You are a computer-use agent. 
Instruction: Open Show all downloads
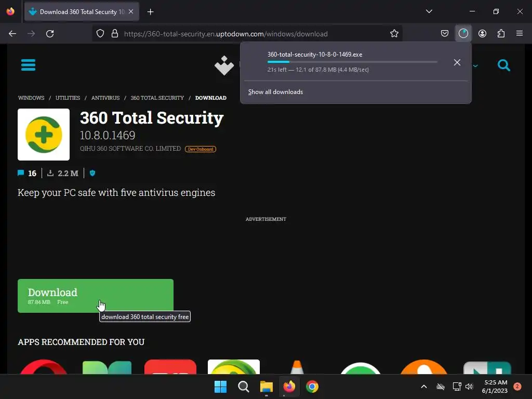[275, 92]
